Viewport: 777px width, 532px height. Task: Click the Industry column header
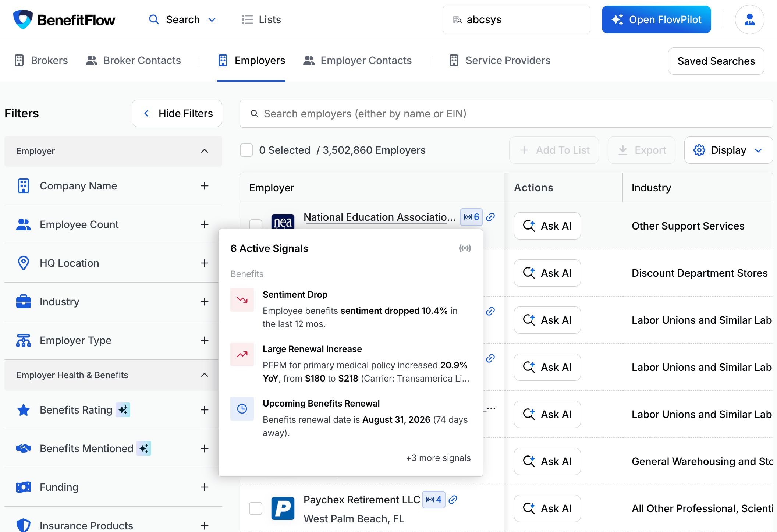pos(698,188)
